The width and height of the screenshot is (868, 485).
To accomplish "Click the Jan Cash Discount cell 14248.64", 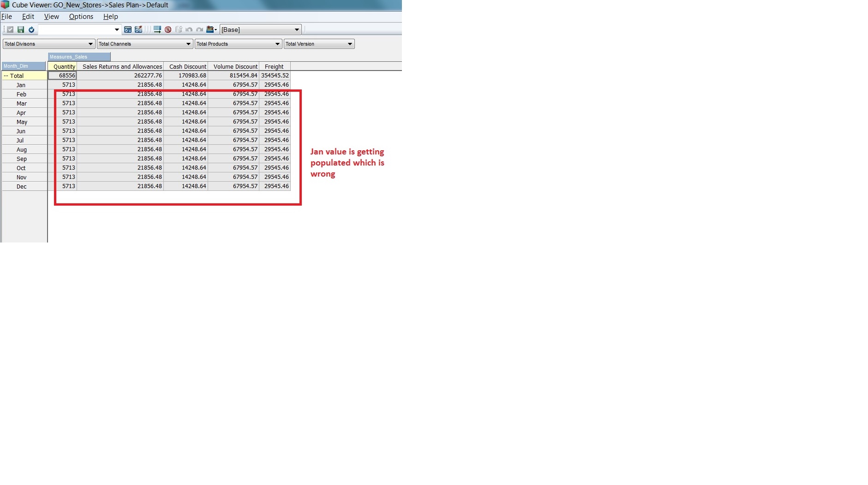I will [x=186, y=85].
